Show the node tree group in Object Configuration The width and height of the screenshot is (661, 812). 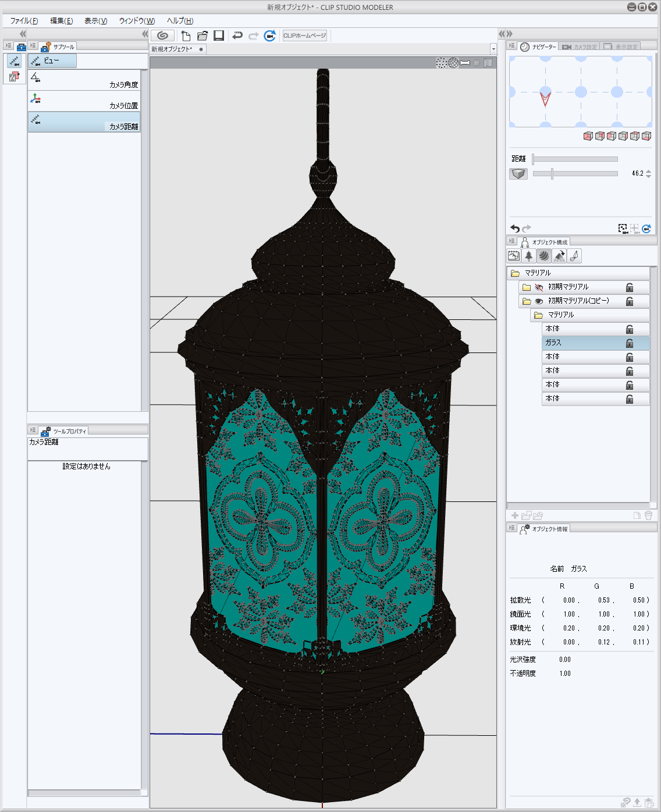[529, 256]
